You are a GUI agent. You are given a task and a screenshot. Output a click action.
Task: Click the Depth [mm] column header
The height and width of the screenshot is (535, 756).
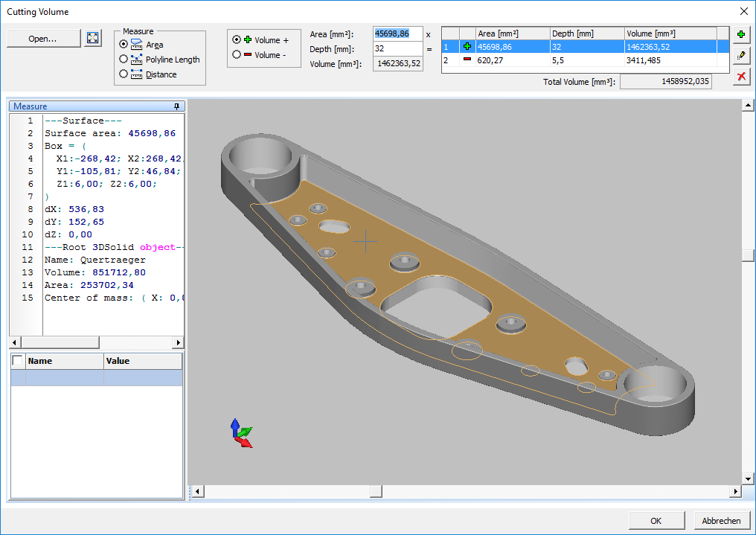(586, 33)
